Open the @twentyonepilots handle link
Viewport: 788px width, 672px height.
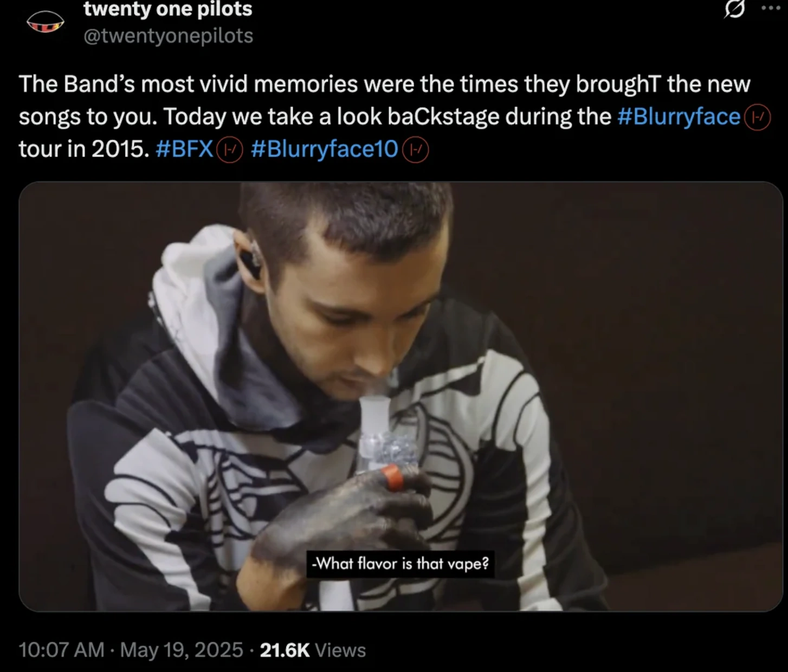[x=168, y=36]
